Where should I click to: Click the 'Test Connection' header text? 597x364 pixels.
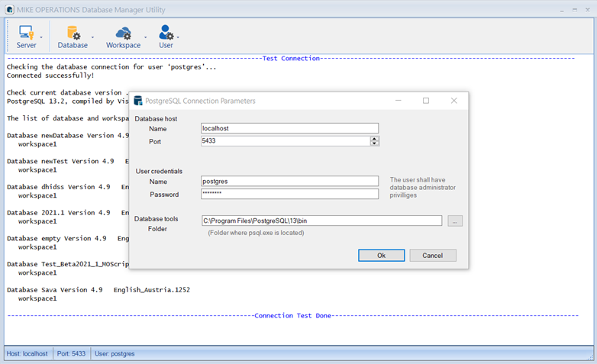click(291, 58)
